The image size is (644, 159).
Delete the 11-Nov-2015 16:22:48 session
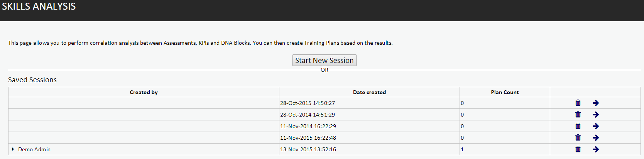(578, 137)
